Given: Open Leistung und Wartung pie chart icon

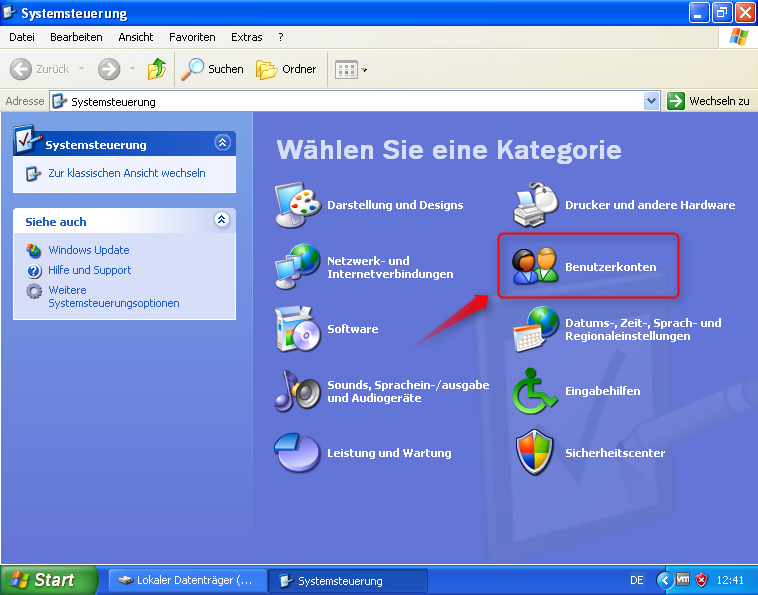Looking at the screenshot, I should (x=298, y=452).
